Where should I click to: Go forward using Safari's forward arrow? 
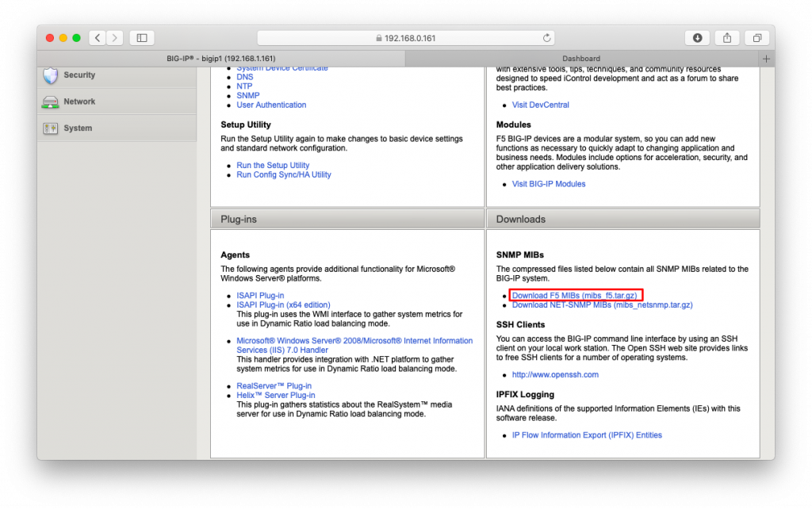[116, 38]
